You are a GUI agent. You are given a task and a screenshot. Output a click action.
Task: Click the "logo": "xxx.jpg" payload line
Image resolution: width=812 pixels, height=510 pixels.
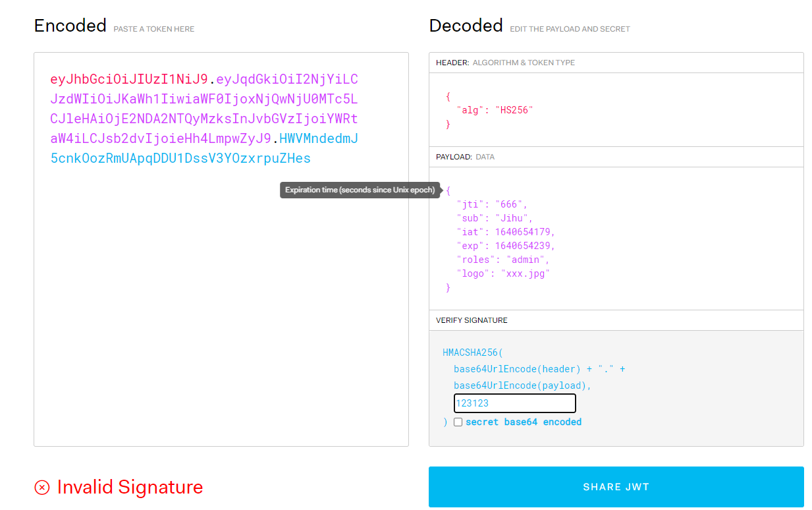pyautogui.click(x=503, y=273)
